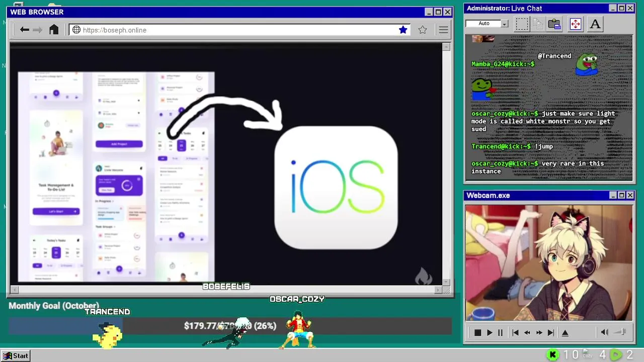Click the @Trancend mention in chat
This screenshot has width=644, height=362.
tap(554, 56)
